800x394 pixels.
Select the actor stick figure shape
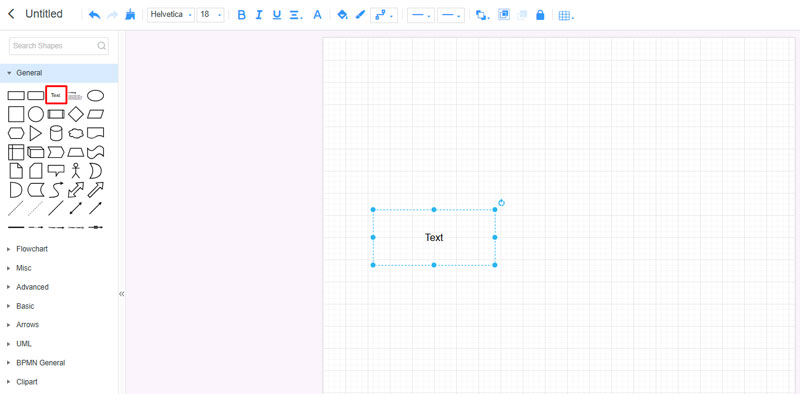pyautogui.click(x=76, y=171)
